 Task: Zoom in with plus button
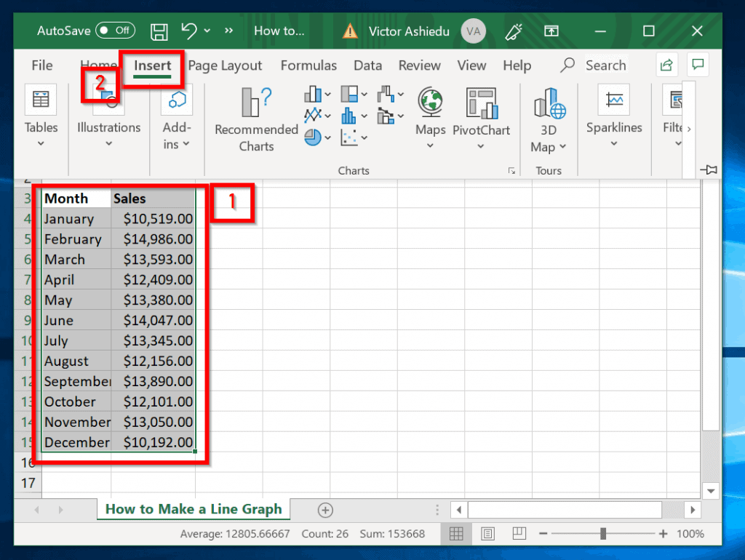[664, 534]
